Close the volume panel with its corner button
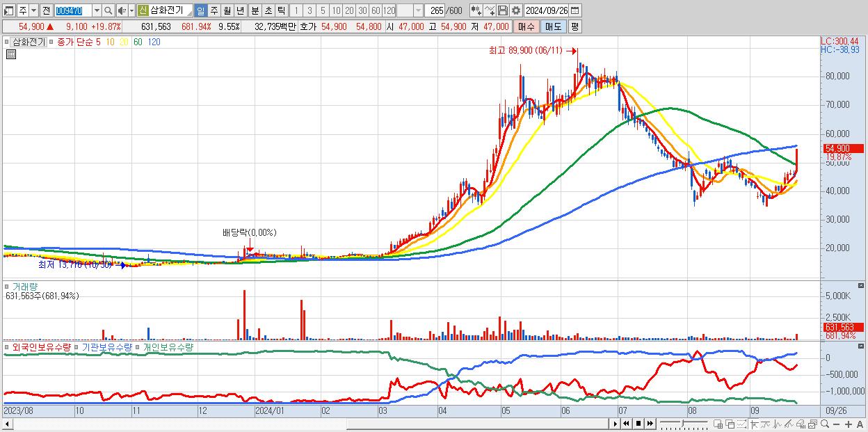The height and width of the screenshot is (432, 868). click(862, 286)
